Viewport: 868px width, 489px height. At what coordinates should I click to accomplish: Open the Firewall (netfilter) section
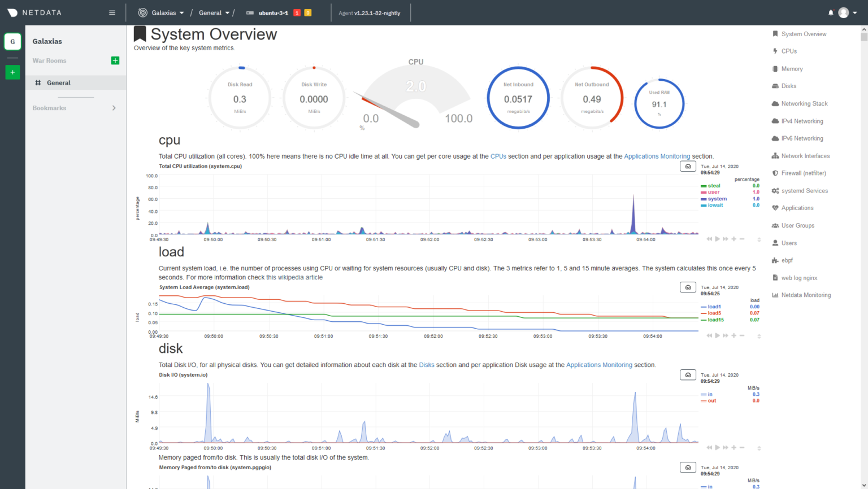coord(804,173)
